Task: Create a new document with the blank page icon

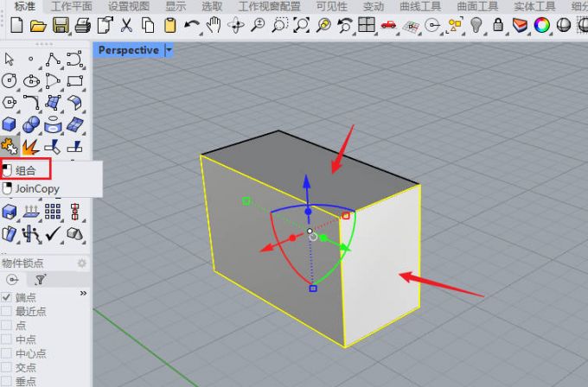Action: [16, 25]
